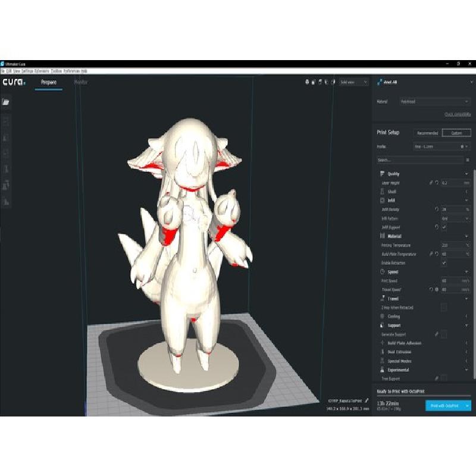
Task: Toggle the Infill Support checkbox
Action: [x=444, y=227]
